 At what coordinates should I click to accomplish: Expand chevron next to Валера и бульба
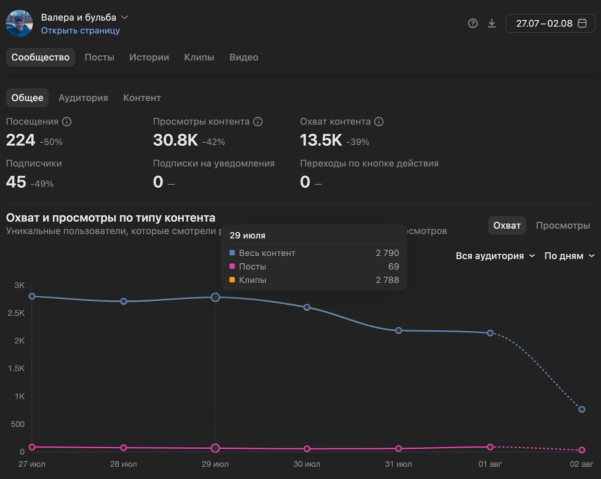(x=125, y=17)
